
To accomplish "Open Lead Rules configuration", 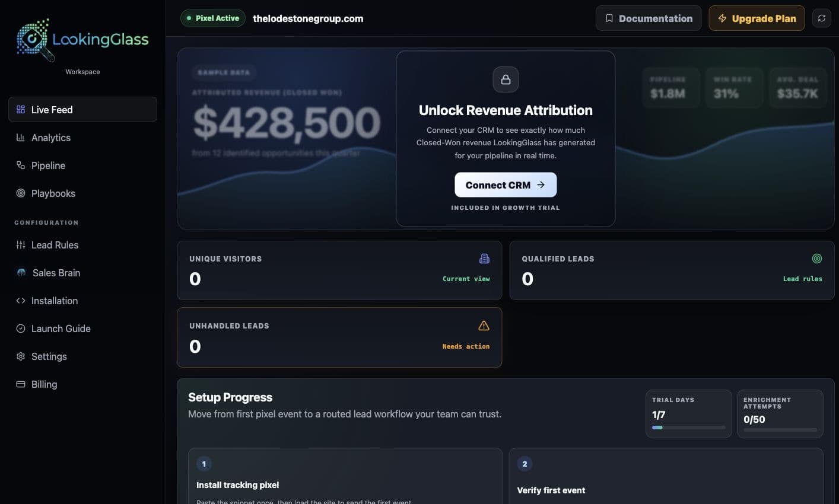I will click(82, 245).
